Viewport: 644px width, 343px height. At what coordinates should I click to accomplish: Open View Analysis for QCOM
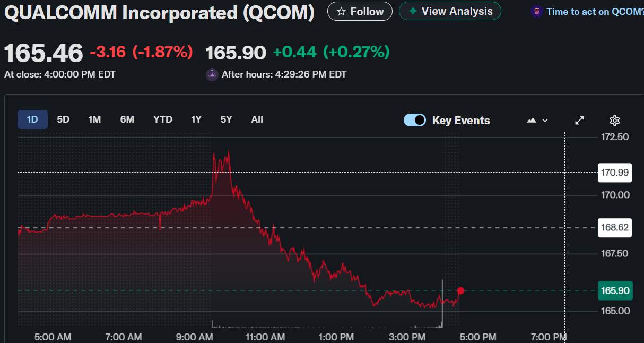[x=450, y=11]
